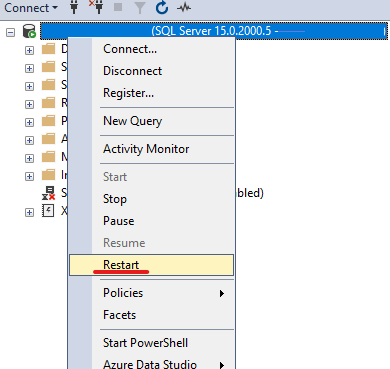390x369 pixels.
Task: Choose Connect... from the context menu
Action: (x=151, y=49)
